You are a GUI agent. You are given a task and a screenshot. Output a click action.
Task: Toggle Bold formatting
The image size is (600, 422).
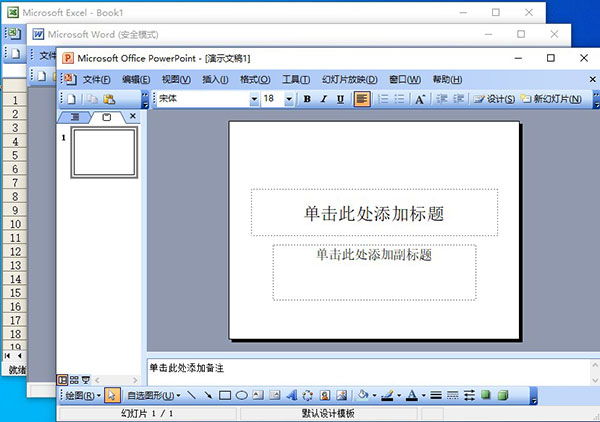click(x=307, y=99)
